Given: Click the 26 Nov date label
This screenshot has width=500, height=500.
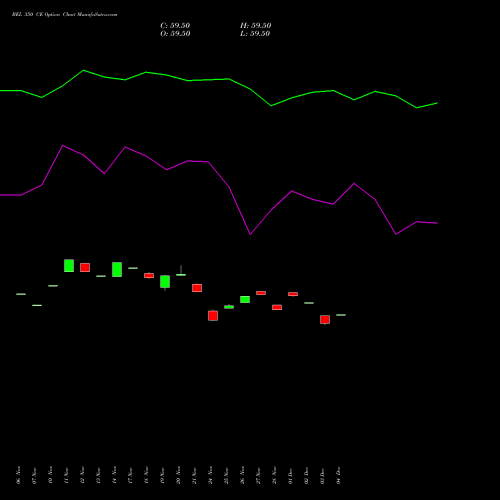Looking at the screenshot, I should click(242, 475).
